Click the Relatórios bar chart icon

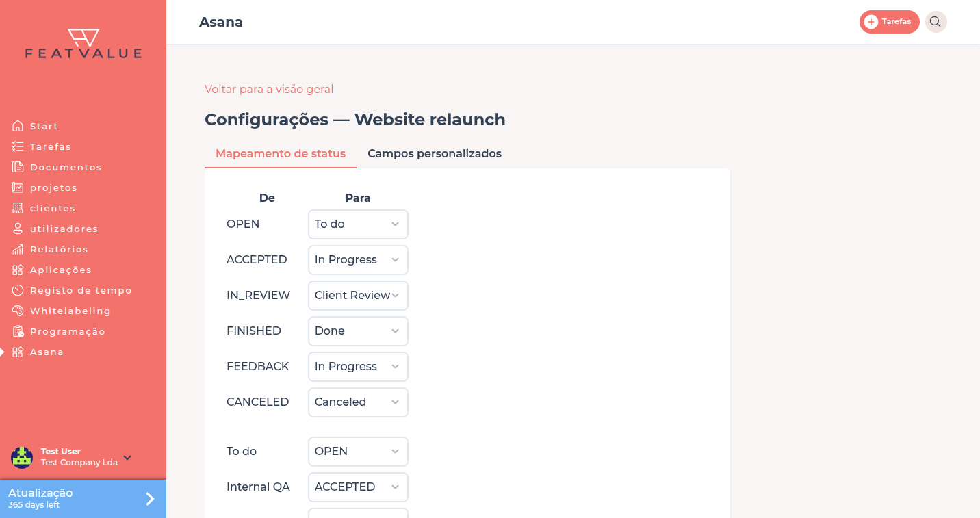[18, 249]
